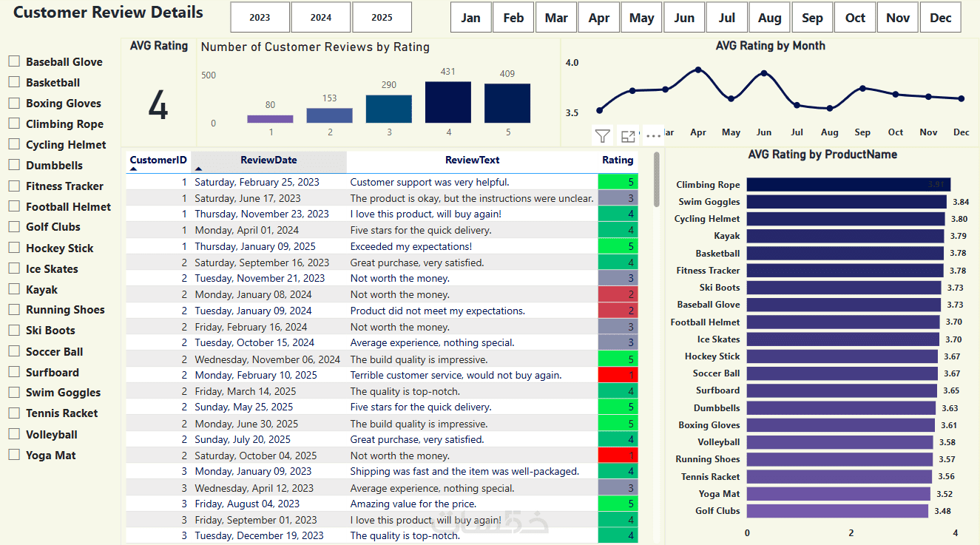The image size is (980, 545).
Task: Toggle the Boxing Gloves checkbox
Action: 14,103
